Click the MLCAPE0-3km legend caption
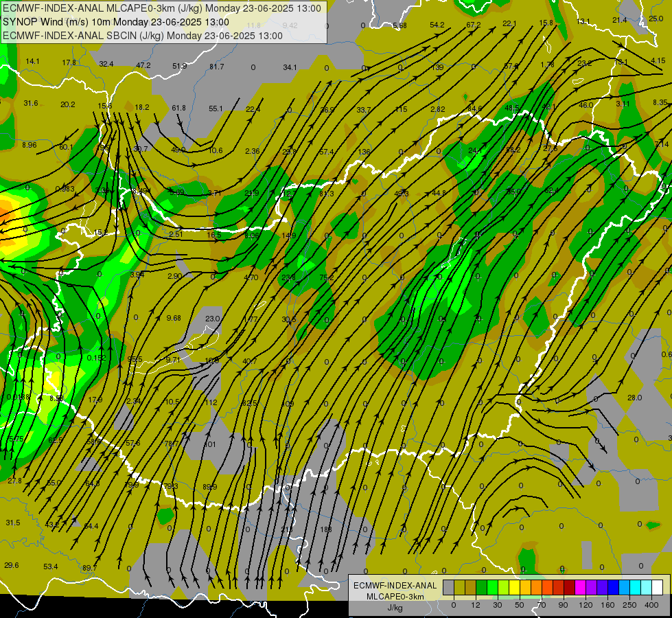The height and width of the screenshot is (618, 672). click(395, 597)
